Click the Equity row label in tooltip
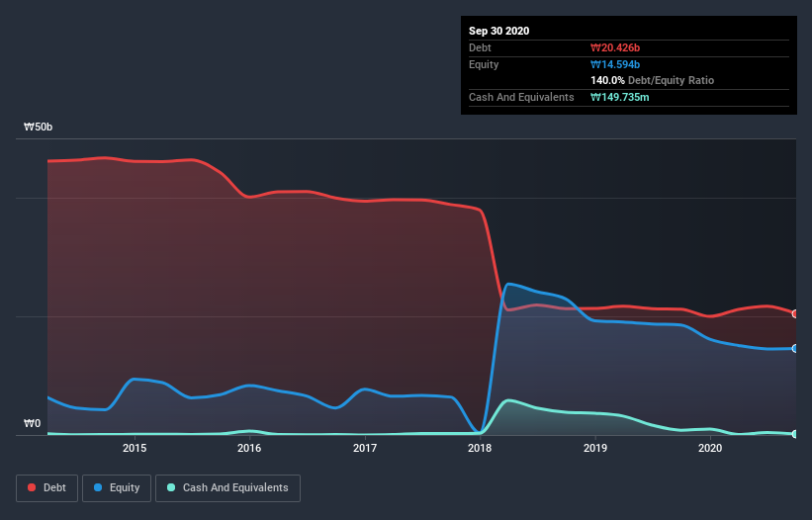The image size is (812, 520). click(x=484, y=64)
